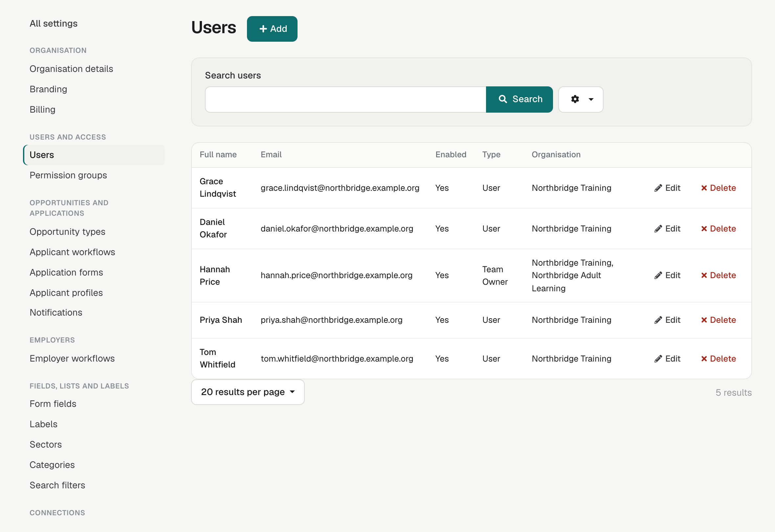Open the search options dropdown arrow
775x532 pixels.
tap(591, 100)
